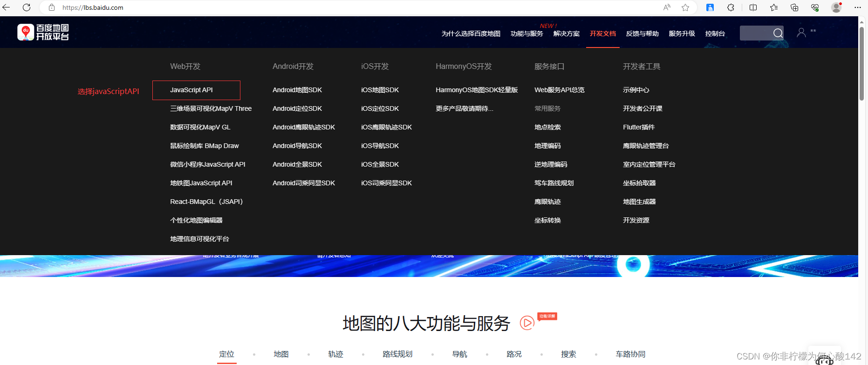Toggle split screen icon
This screenshot has width=868, height=365.
click(753, 7)
